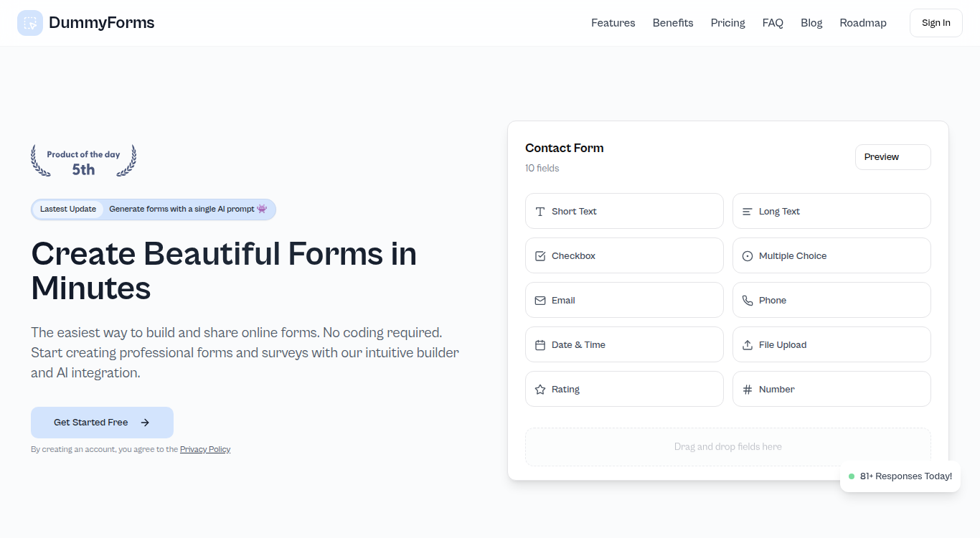Viewport: 980px width, 551px height.
Task: Click the Multiple Choice radio icon
Action: pos(748,256)
